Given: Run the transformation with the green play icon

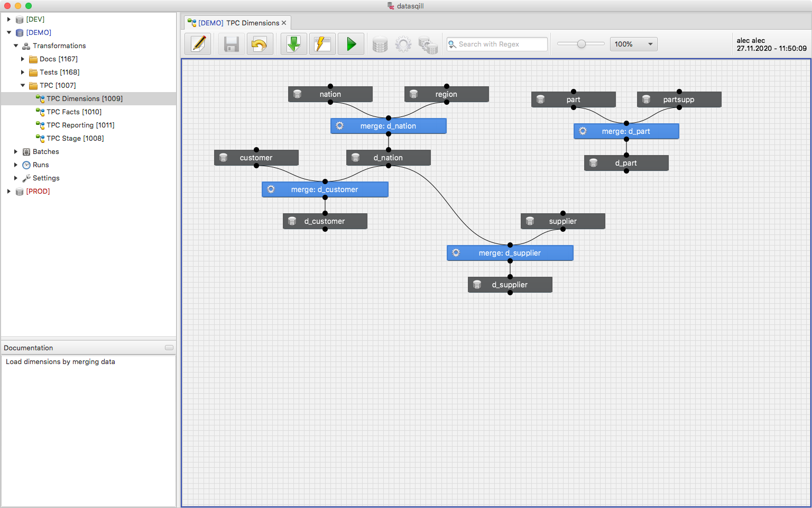Looking at the screenshot, I should (x=351, y=44).
